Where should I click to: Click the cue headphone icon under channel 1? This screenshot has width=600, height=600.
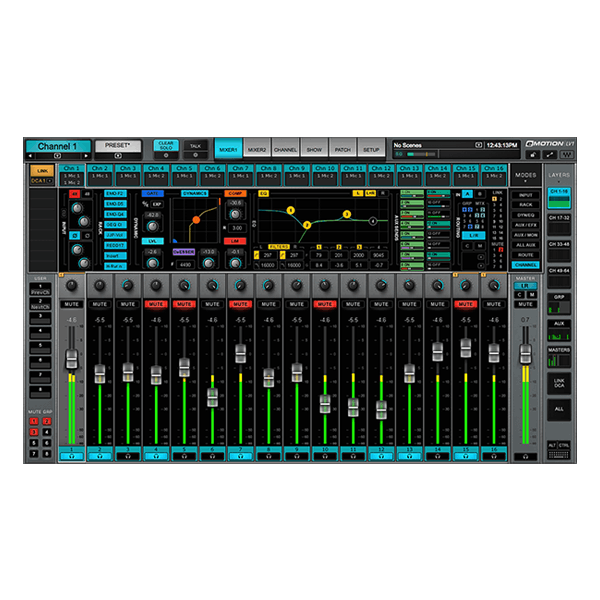tap(72, 456)
